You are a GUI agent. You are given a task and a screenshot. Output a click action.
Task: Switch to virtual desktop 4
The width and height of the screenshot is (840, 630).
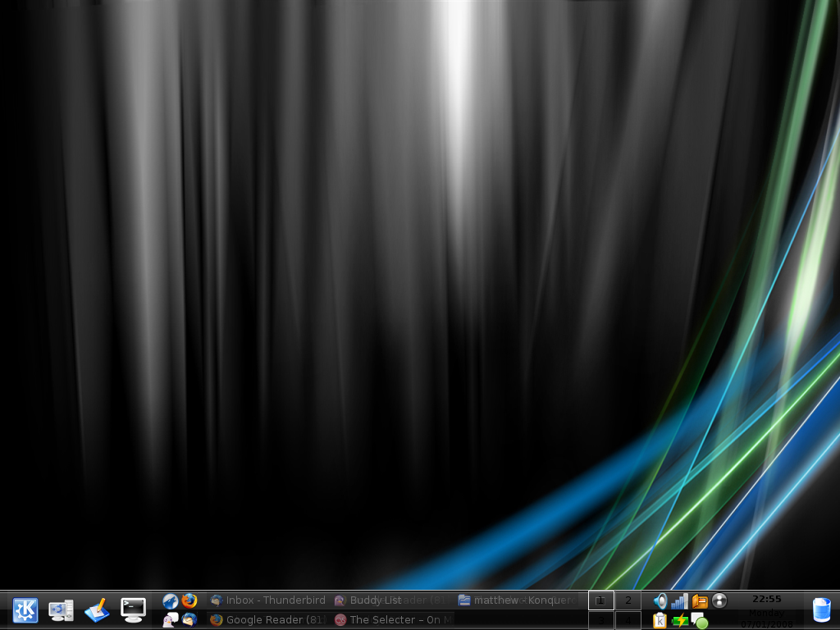pyautogui.click(x=628, y=620)
